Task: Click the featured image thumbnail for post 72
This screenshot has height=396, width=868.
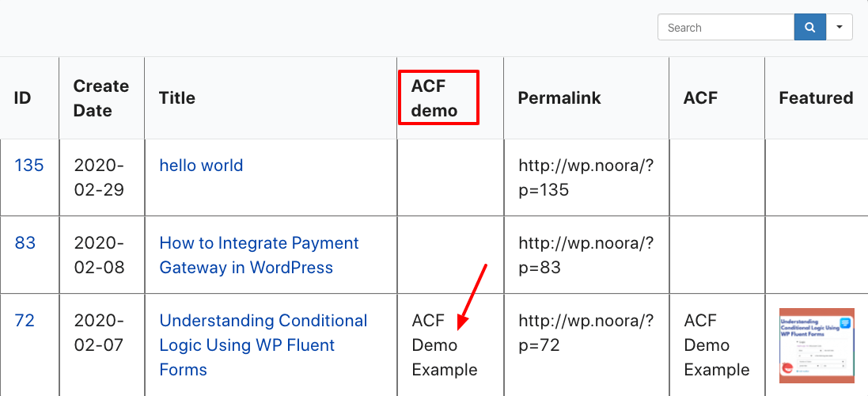Action: pos(817,345)
